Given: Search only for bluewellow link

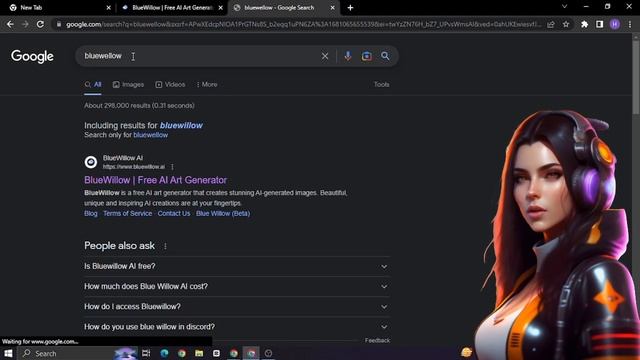Looking at the screenshot, I should point(151,135).
